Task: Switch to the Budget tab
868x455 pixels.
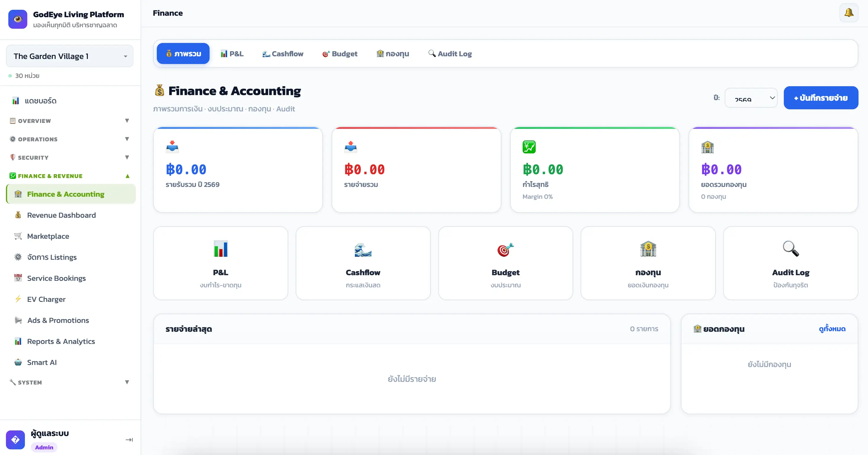Action: point(340,54)
